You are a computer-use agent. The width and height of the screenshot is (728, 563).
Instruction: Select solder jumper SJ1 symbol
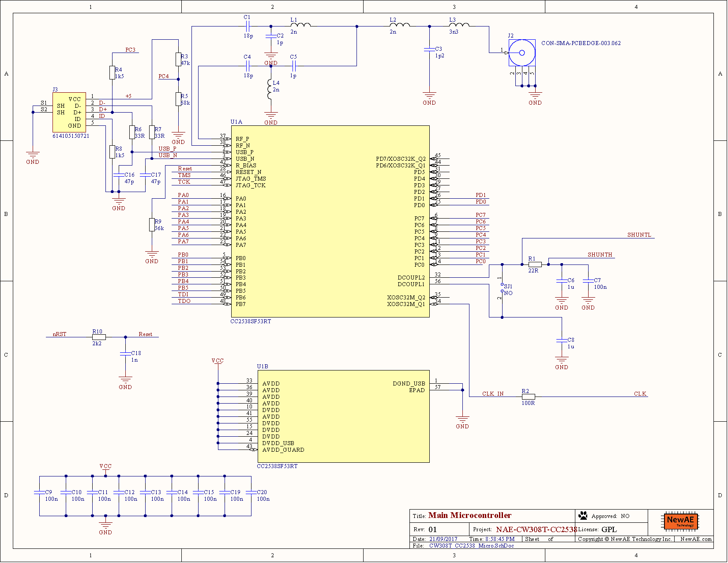tap(502, 288)
